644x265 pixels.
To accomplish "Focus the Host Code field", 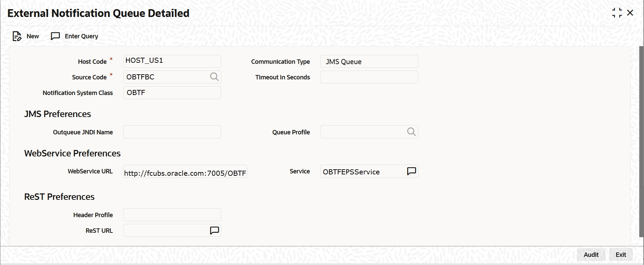I will (x=172, y=61).
